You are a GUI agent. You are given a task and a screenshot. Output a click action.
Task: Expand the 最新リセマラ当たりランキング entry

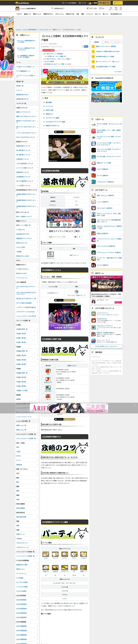click(27, 116)
